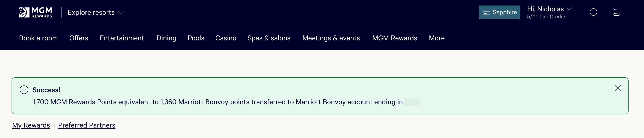Click the Sapphire tier card badge

click(x=499, y=12)
